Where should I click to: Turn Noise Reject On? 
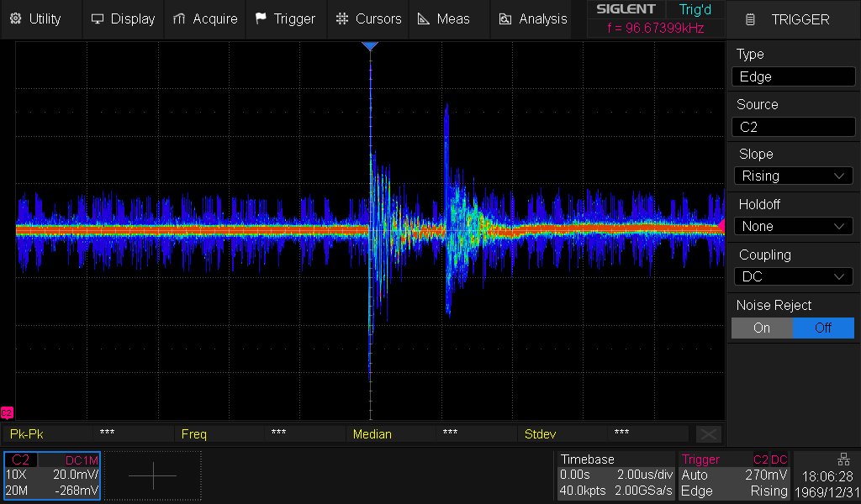(x=762, y=328)
